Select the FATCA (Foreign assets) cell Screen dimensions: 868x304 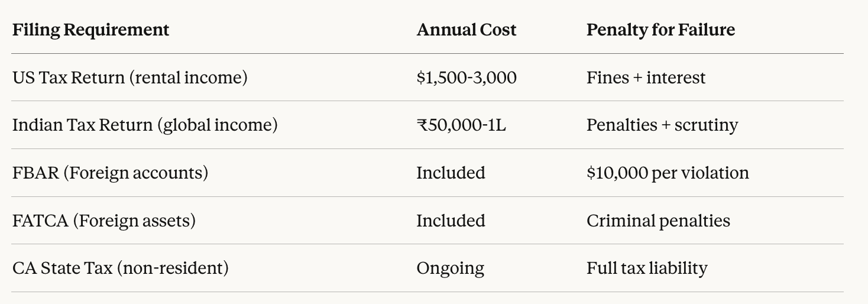103,221
